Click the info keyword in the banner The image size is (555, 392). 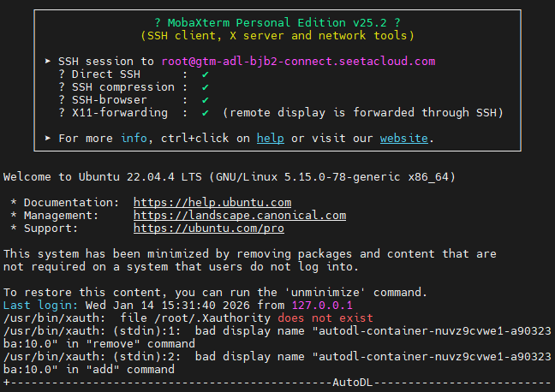134,139
